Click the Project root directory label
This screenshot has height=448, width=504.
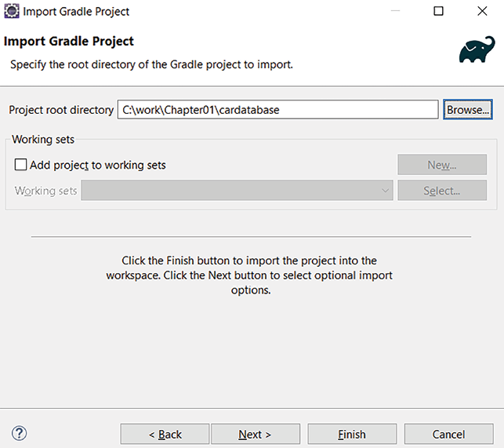(x=61, y=110)
